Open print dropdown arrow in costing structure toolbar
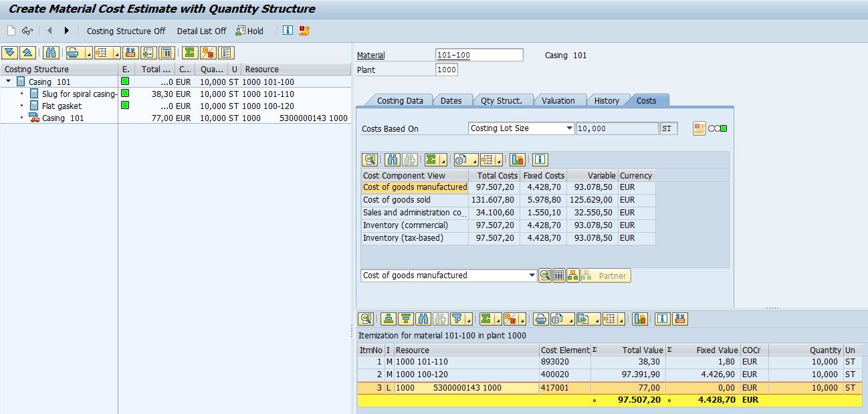 (x=88, y=53)
